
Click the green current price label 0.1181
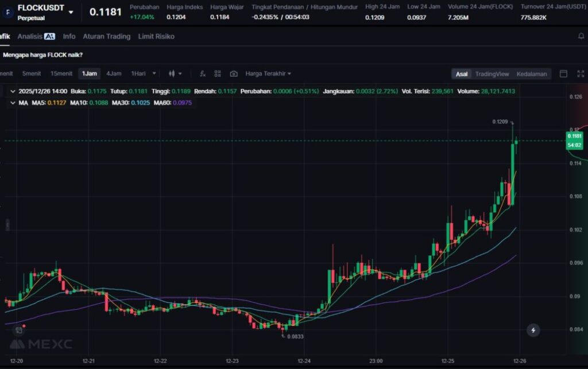coord(574,136)
